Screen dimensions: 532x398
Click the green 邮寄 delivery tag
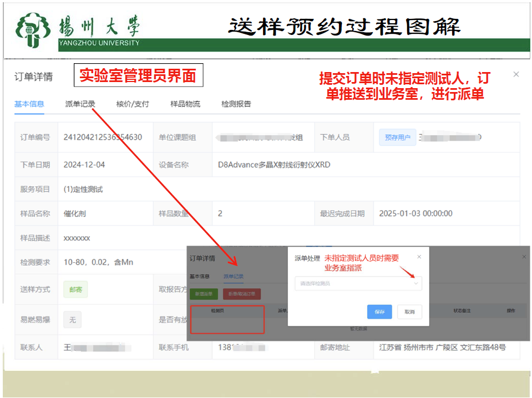pyautogui.click(x=75, y=289)
